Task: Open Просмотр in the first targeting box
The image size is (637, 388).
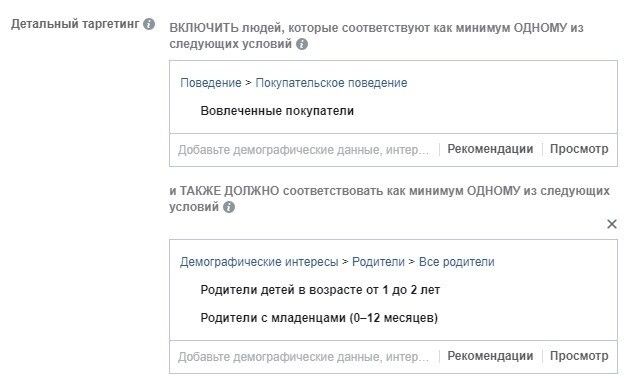Action: (x=579, y=149)
